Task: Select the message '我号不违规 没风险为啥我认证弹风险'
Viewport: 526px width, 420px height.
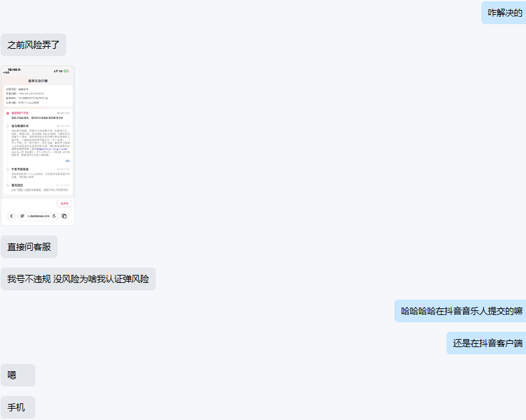Action: [78, 279]
